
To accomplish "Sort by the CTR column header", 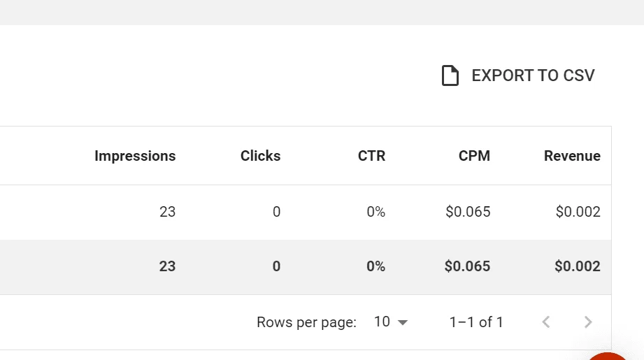I will pyautogui.click(x=372, y=156).
